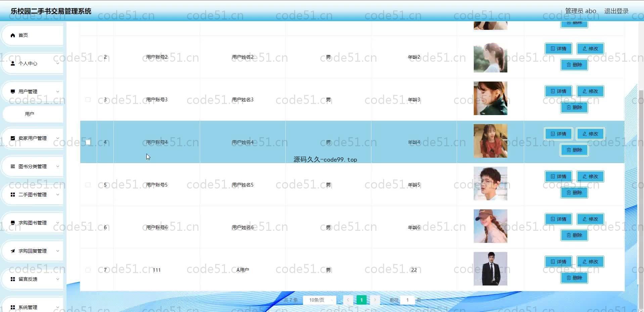Open the photo thumbnail of 用户账号5
Image resolution: width=644 pixels, height=312 pixels.
tap(490, 184)
